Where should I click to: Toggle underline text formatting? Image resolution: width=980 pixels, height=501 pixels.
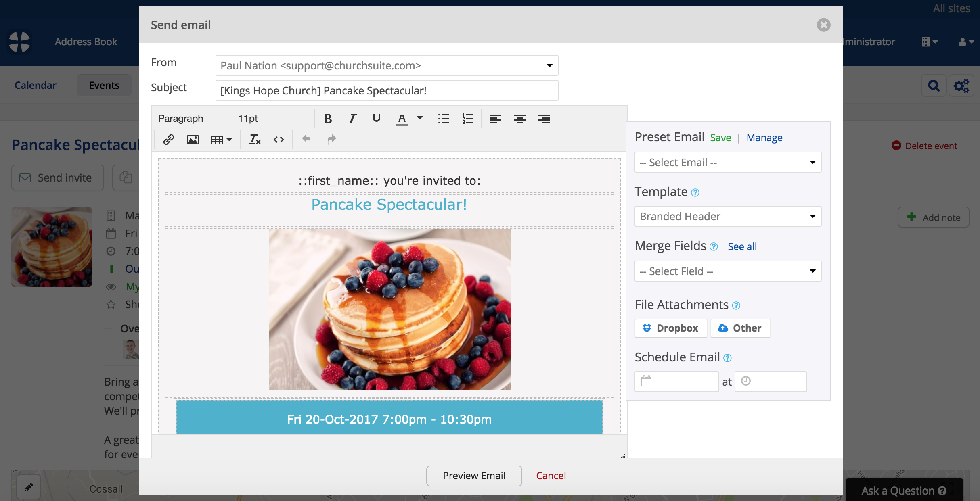click(x=376, y=119)
